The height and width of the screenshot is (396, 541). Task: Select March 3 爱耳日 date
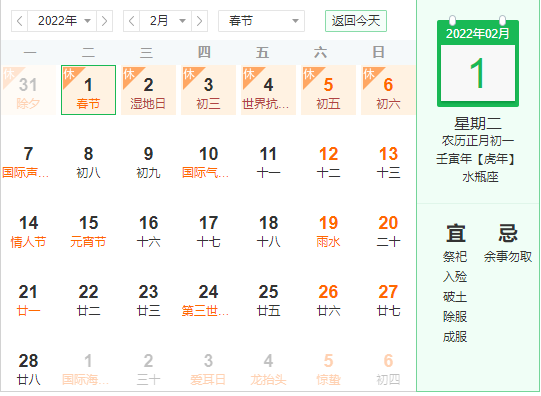[x=208, y=369]
